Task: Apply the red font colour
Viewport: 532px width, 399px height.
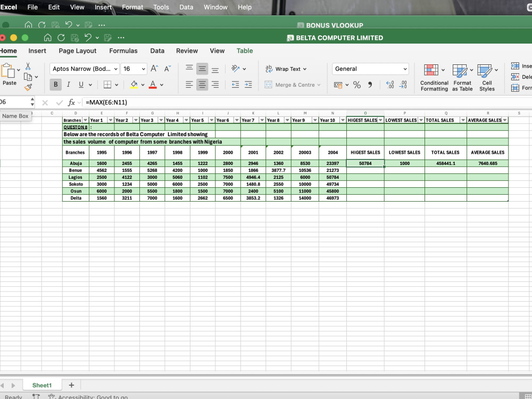Action: [x=153, y=85]
